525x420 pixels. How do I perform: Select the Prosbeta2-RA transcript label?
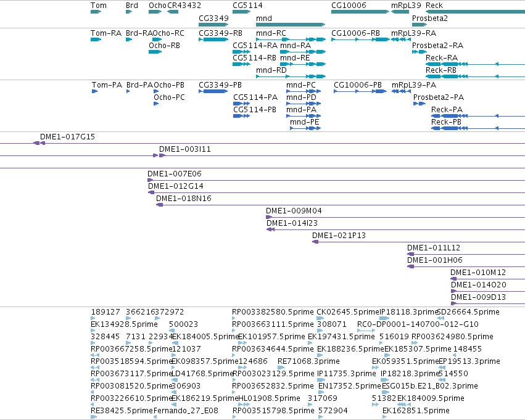pyautogui.click(x=437, y=46)
